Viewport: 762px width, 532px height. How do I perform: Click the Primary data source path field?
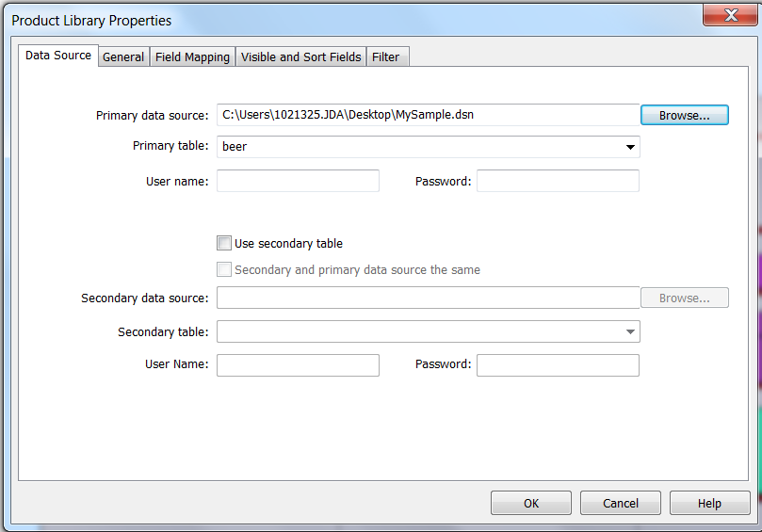428,115
